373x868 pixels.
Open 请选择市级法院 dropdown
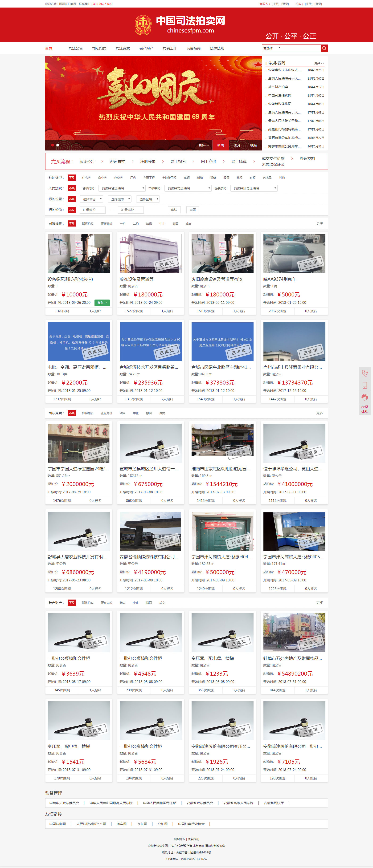point(188,188)
